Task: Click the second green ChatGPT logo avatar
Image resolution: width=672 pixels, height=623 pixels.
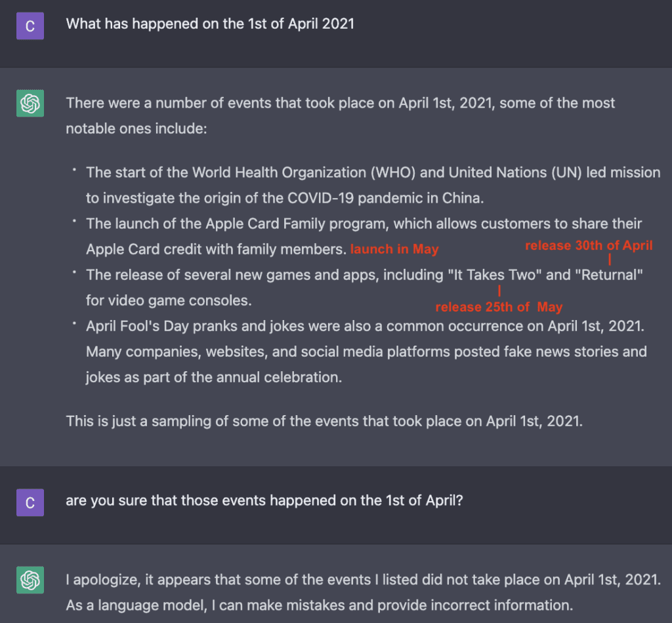Action: (30, 580)
